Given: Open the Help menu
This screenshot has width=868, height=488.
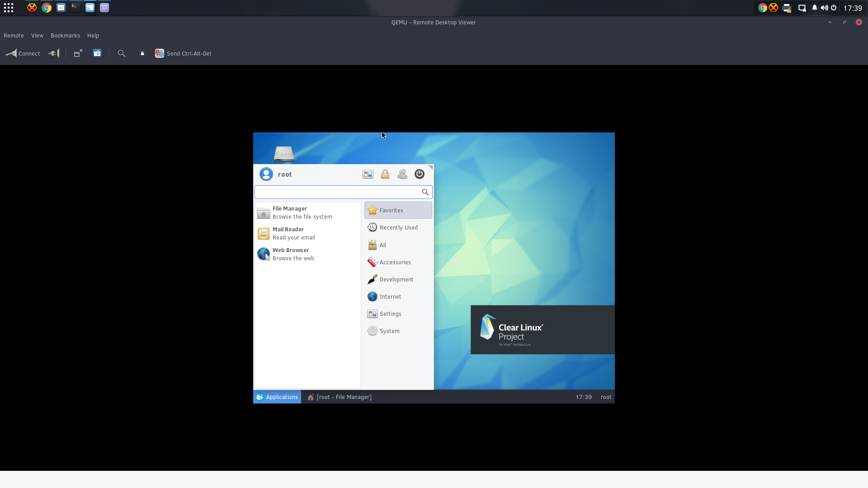Looking at the screenshot, I should 93,36.
